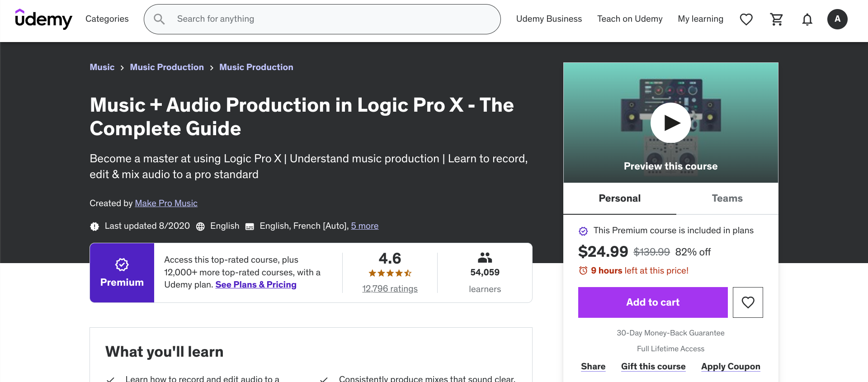Expand the '5 more' subtitle languages list
The width and height of the screenshot is (868, 382).
click(x=365, y=226)
